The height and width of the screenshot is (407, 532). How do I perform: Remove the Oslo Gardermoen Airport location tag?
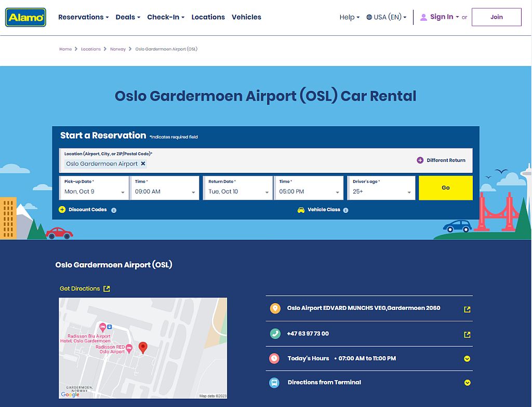pyautogui.click(x=143, y=164)
